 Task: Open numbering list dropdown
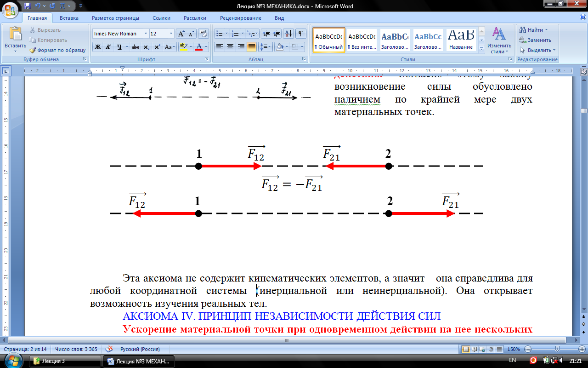tap(242, 34)
